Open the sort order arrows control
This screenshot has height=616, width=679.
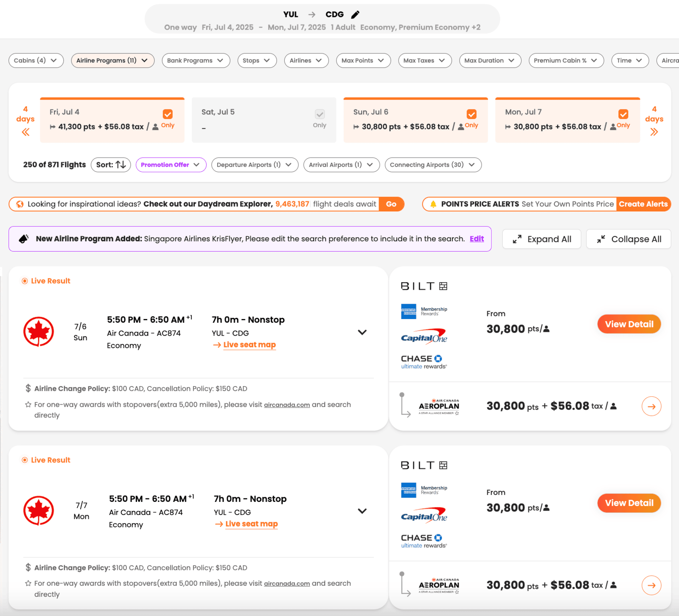121,165
